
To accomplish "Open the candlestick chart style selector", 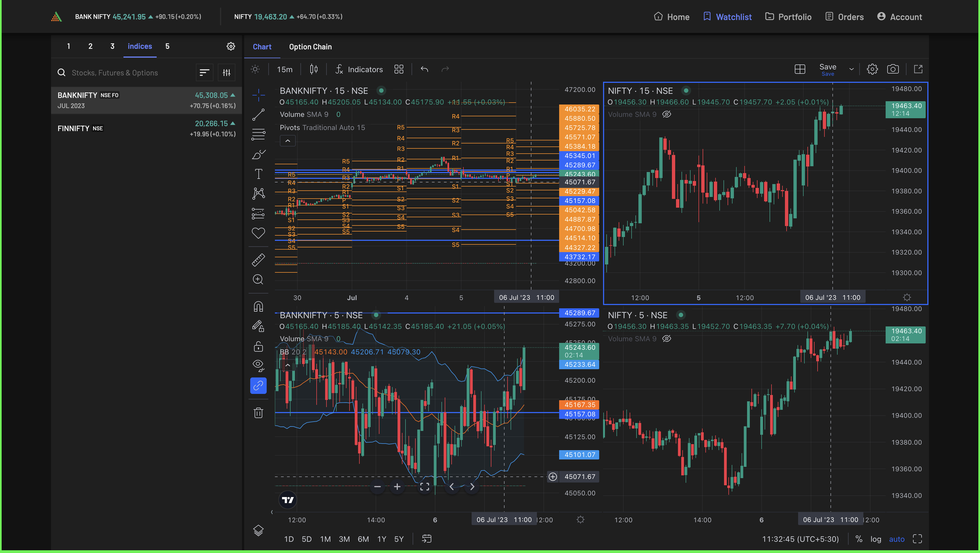I will pyautogui.click(x=314, y=69).
